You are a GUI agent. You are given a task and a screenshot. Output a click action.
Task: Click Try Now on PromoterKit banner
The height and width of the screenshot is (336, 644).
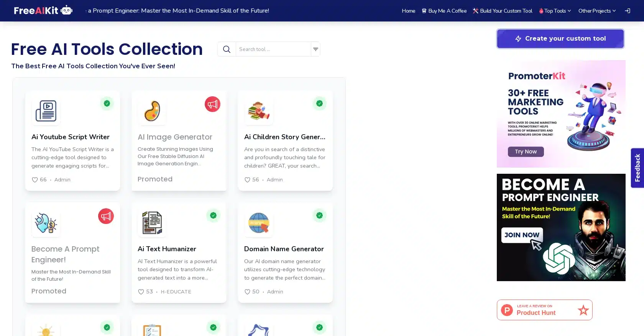pos(526,152)
